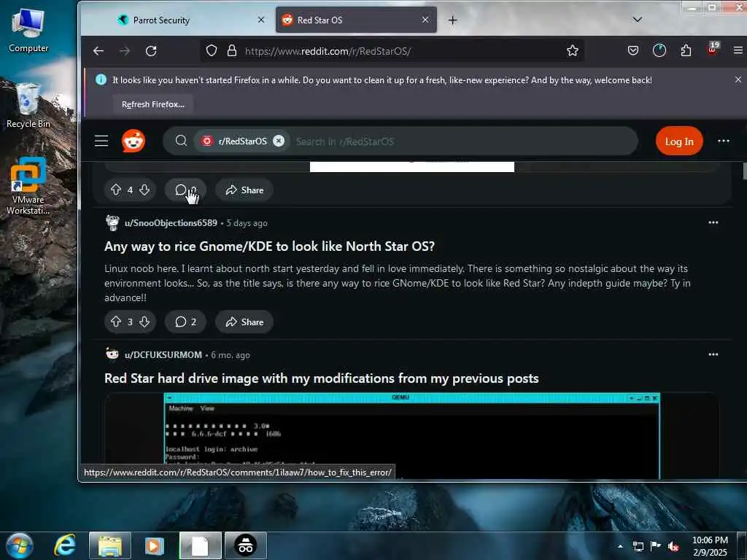Reload the page with the refresh icon
Viewport: 747px width, 560px height.
click(151, 51)
